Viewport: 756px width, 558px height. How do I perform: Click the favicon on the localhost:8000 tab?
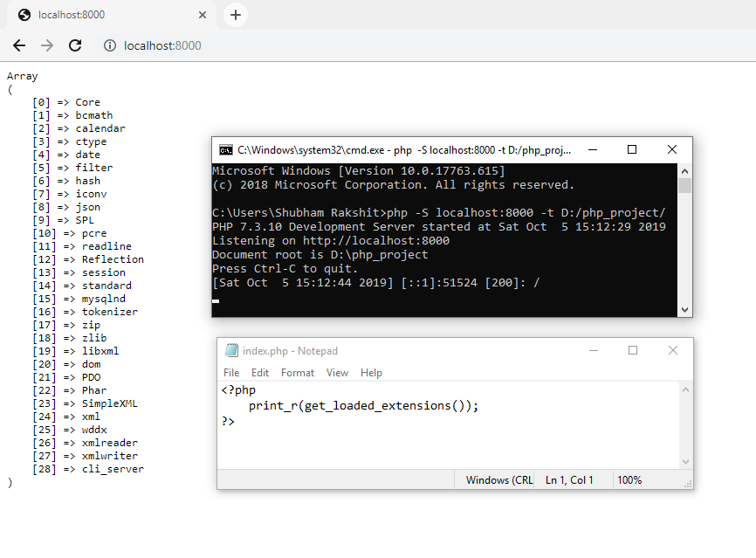(x=23, y=14)
